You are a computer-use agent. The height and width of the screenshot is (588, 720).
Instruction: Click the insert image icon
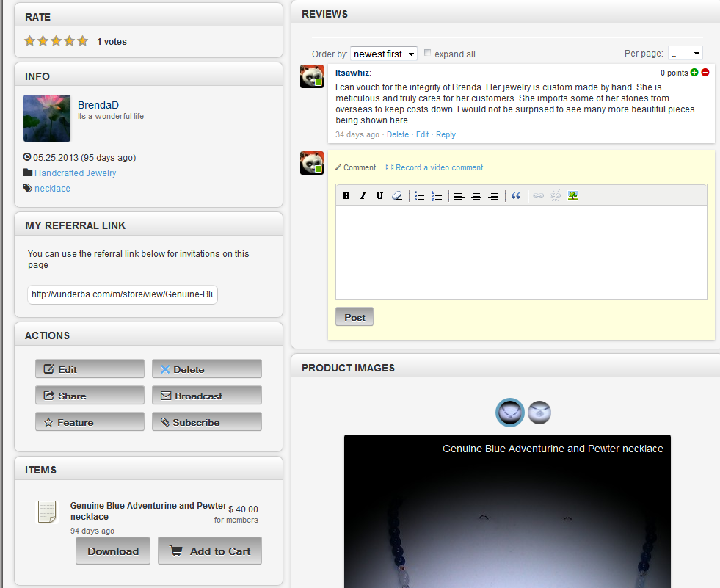pos(573,196)
